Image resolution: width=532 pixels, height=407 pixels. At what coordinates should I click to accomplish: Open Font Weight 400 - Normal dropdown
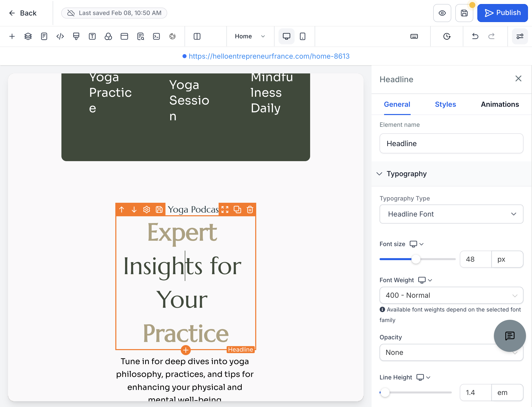(x=451, y=295)
